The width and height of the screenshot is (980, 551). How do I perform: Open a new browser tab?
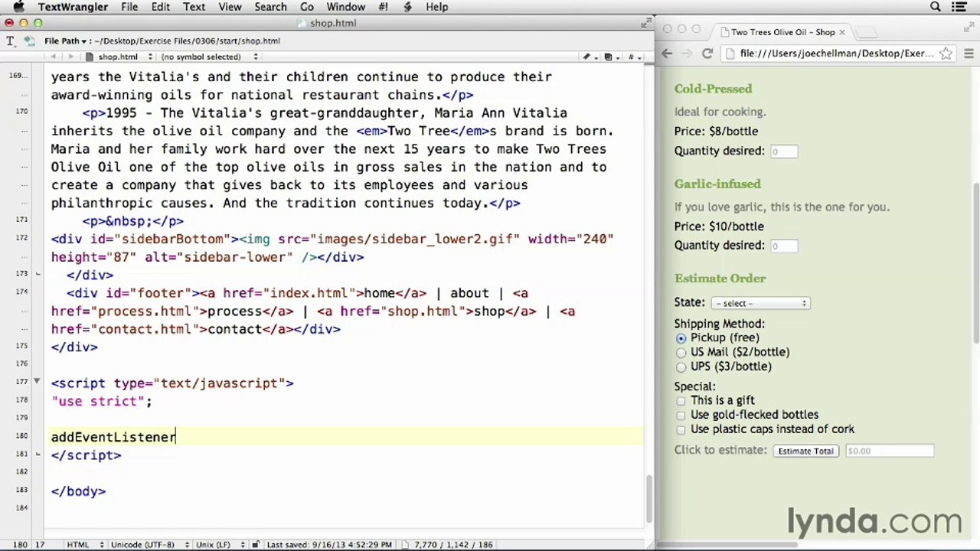click(866, 32)
